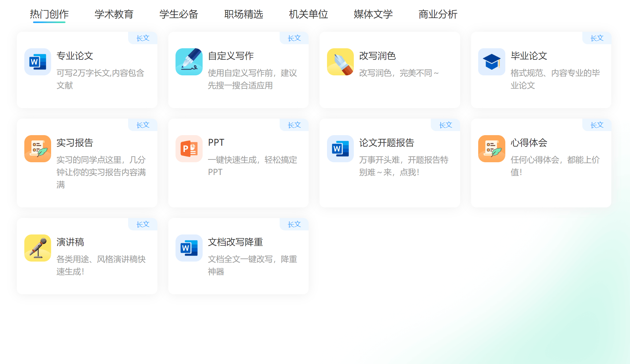Click the 心得体会 card title
The image size is (630, 364).
coord(529,143)
